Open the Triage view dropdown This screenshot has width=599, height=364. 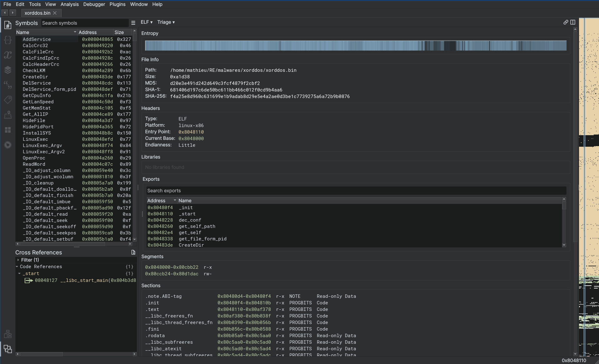tap(166, 22)
